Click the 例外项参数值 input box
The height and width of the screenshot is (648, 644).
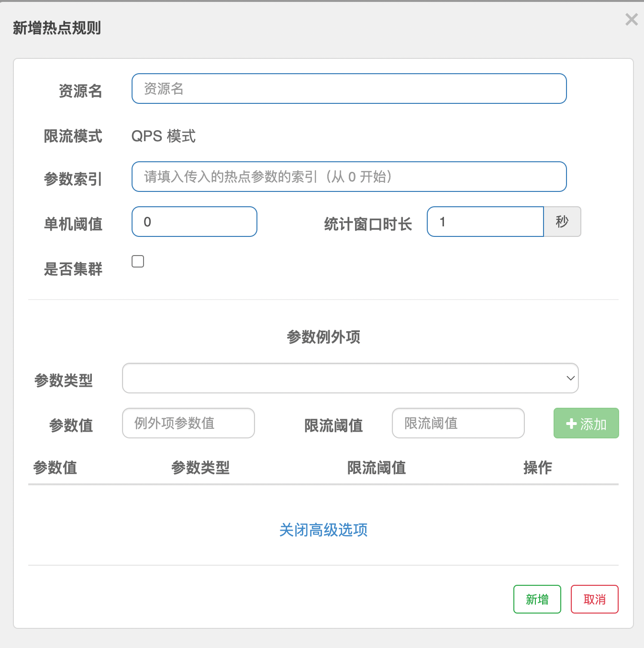[x=189, y=423]
